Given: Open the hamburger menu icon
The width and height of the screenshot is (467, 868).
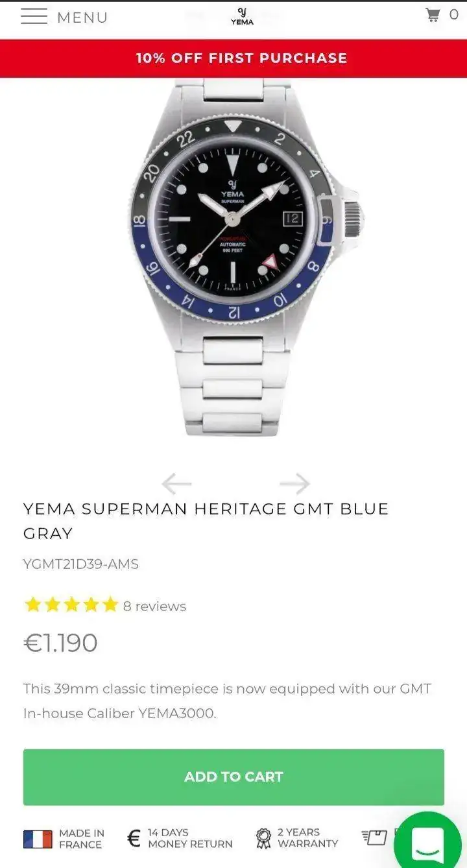Looking at the screenshot, I should [34, 17].
